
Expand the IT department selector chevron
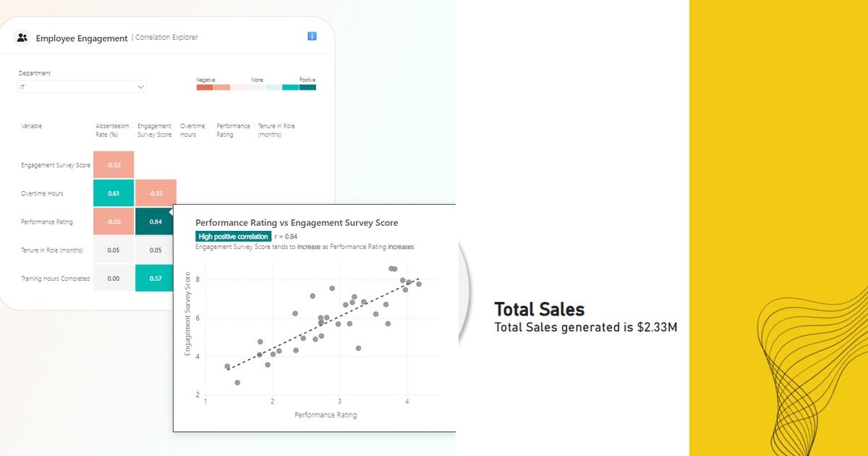click(142, 86)
